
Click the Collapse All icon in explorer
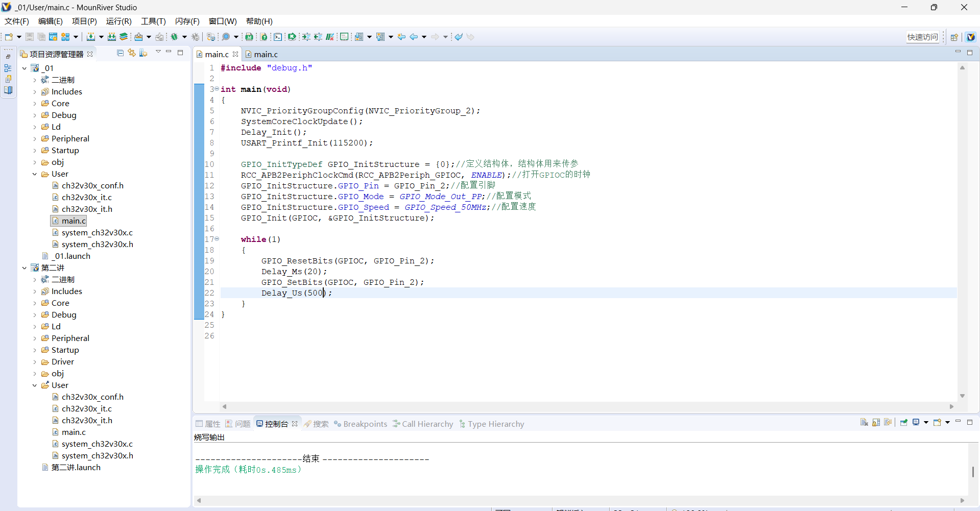pos(120,53)
